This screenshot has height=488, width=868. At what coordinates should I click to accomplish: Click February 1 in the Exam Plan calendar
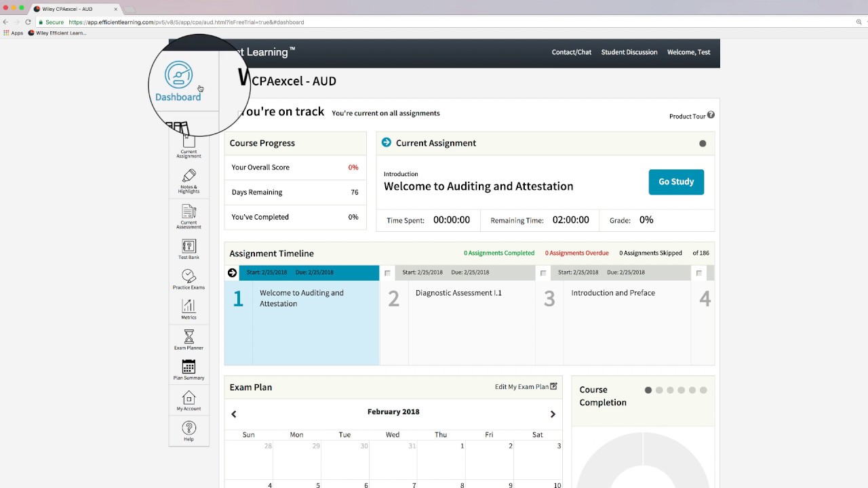coord(441,460)
